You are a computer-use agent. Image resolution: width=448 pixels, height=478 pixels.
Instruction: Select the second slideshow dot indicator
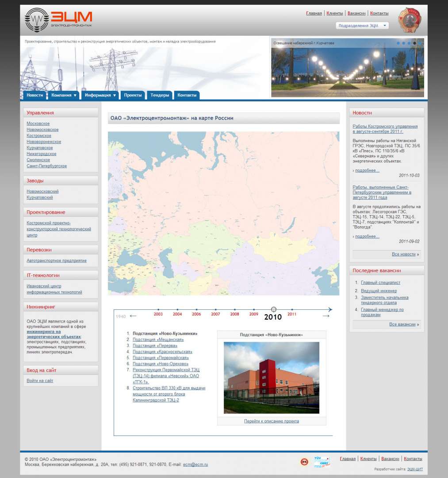click(404, 43)
